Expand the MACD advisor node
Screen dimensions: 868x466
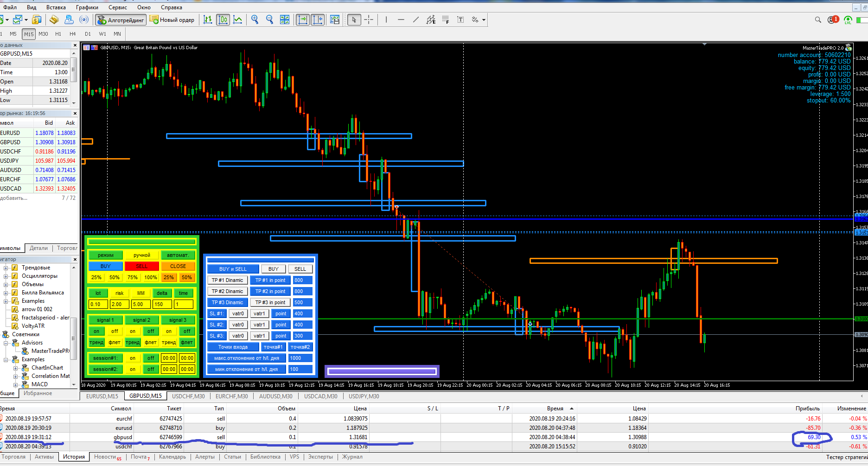tap(16, 384)
